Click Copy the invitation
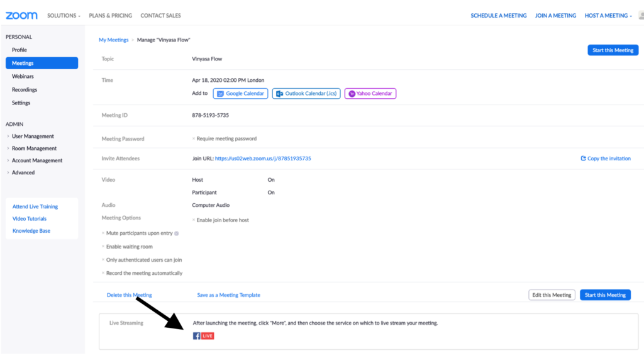The width and height of the screenshot is (644, 358). pyautogui.click(x=606, y=159)
